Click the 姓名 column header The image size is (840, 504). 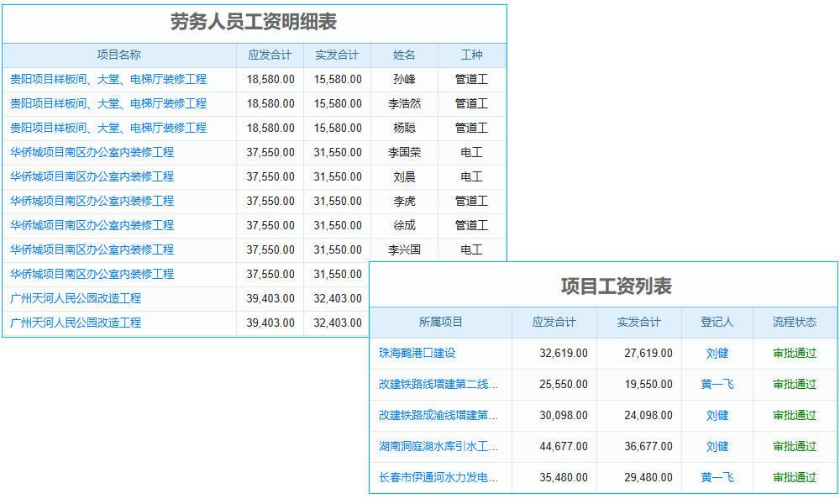tap(404, 55)
